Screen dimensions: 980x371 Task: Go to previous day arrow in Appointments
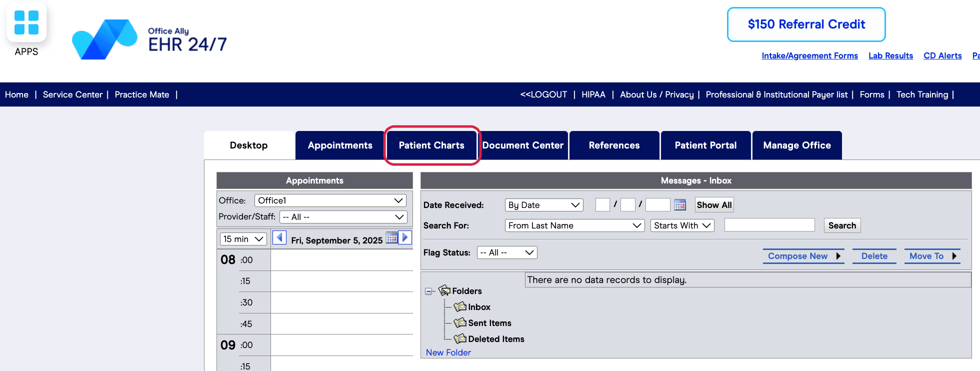pyautogui.click(x=279, y=238)
